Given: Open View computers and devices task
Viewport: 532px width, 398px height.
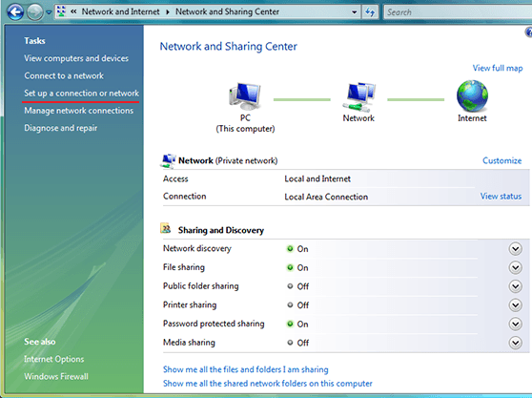Looking at the screenshot, I should pyautogui.click(x=76, y=58).
